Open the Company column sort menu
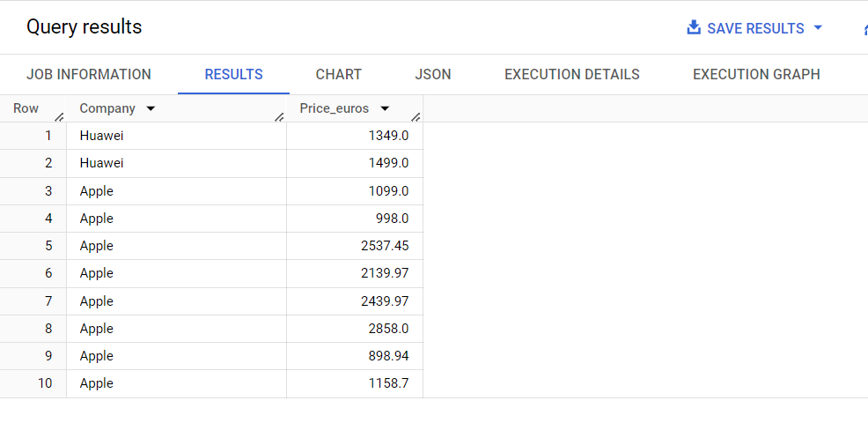Image resolution: width=868 pixels, height=423 pixels. 150,108
